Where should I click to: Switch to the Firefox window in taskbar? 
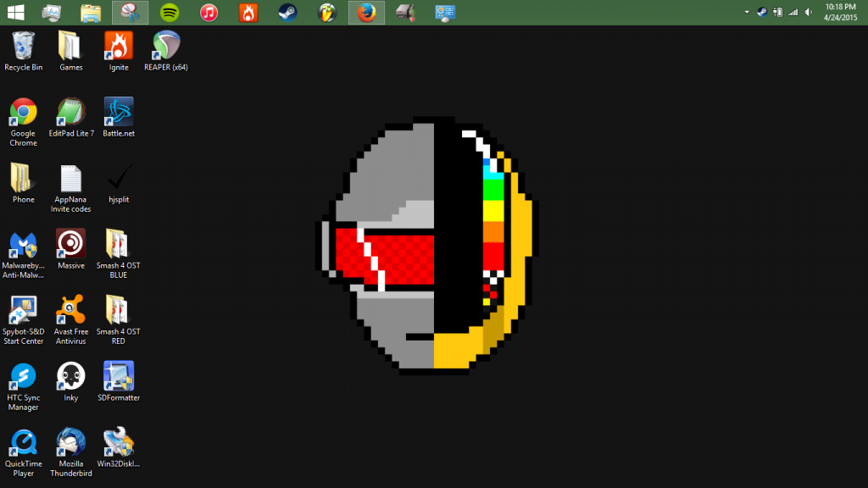click(366, 13)
